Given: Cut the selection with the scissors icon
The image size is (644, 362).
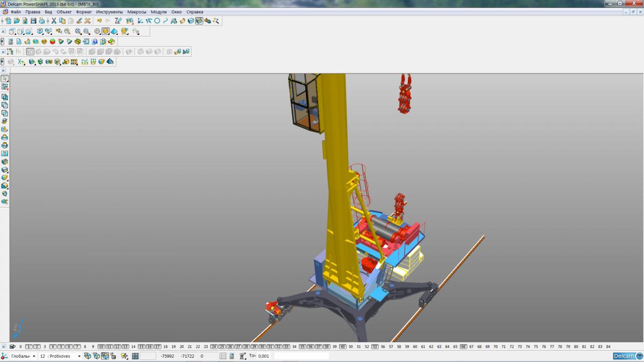Looking at the screenshot, I should (54, 20).
